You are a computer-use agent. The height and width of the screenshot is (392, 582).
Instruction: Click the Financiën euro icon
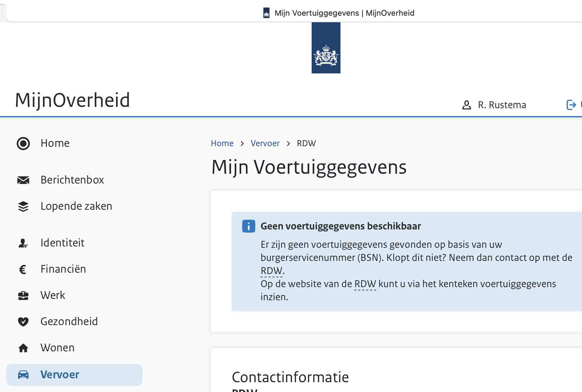click(x=23, y=269)
